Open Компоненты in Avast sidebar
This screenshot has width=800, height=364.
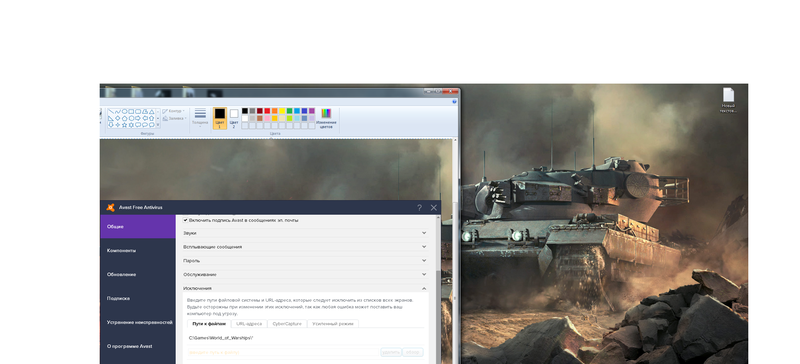pos(121,251)
